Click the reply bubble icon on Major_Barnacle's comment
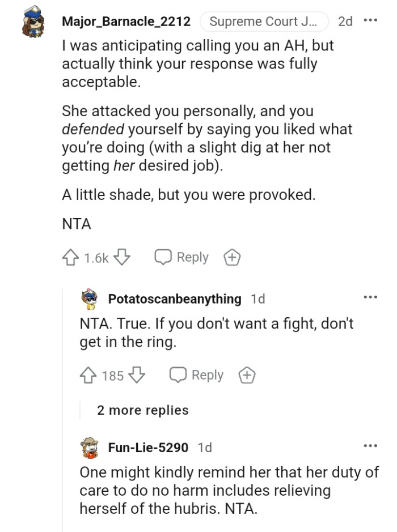This screenshot has width=397, height=532. tap(163, 257)
